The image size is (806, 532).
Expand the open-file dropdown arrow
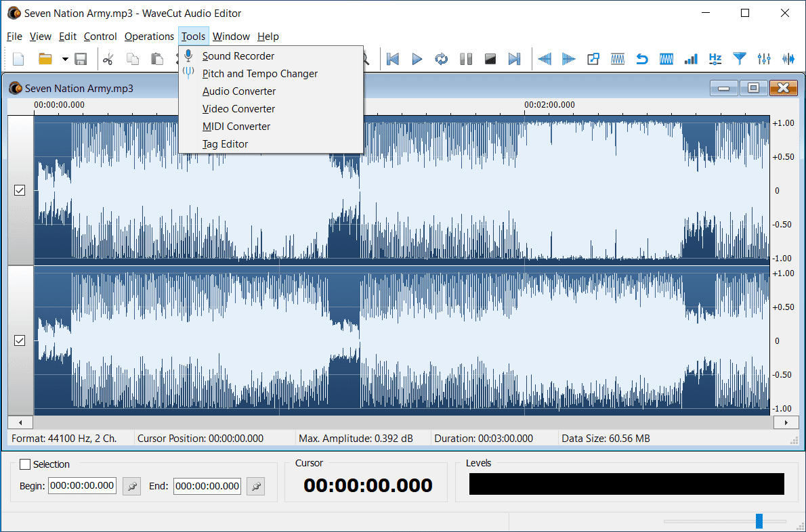pyautogui.click(x=65, y=59)
